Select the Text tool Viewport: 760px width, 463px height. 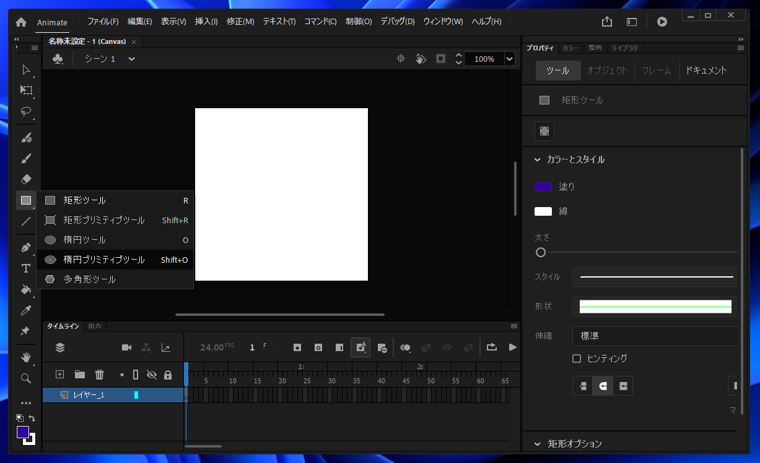coord(26,268)
